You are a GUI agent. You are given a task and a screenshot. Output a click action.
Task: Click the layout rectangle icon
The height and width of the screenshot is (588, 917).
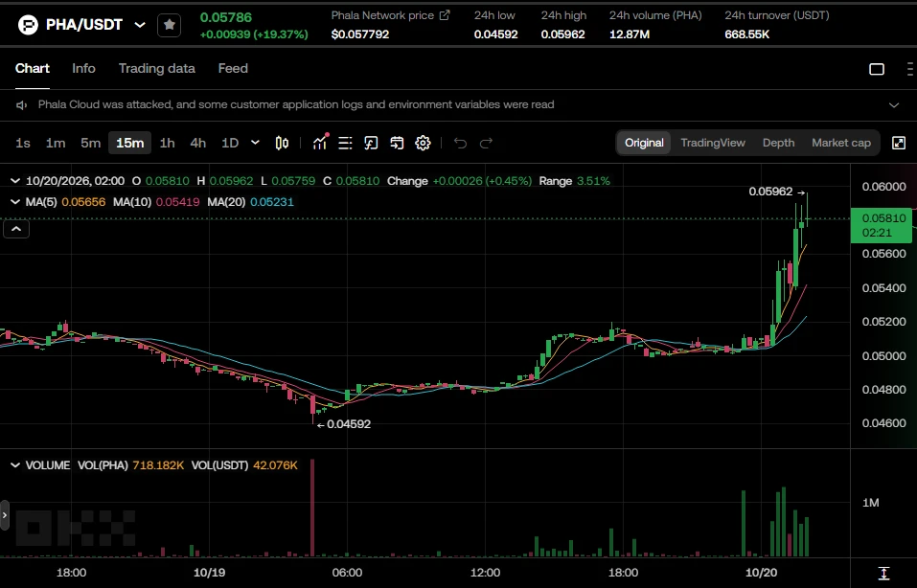point(877,69)
